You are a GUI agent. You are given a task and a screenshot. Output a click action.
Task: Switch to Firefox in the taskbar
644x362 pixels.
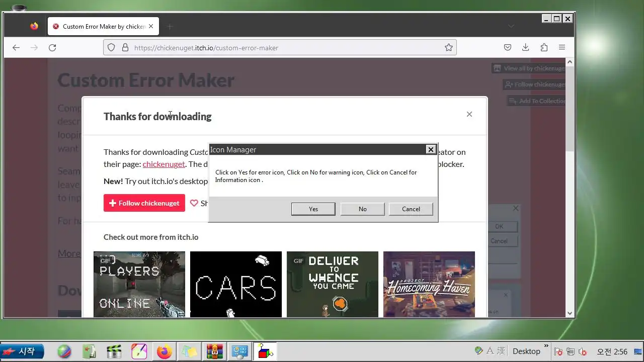tap(164, 351)
